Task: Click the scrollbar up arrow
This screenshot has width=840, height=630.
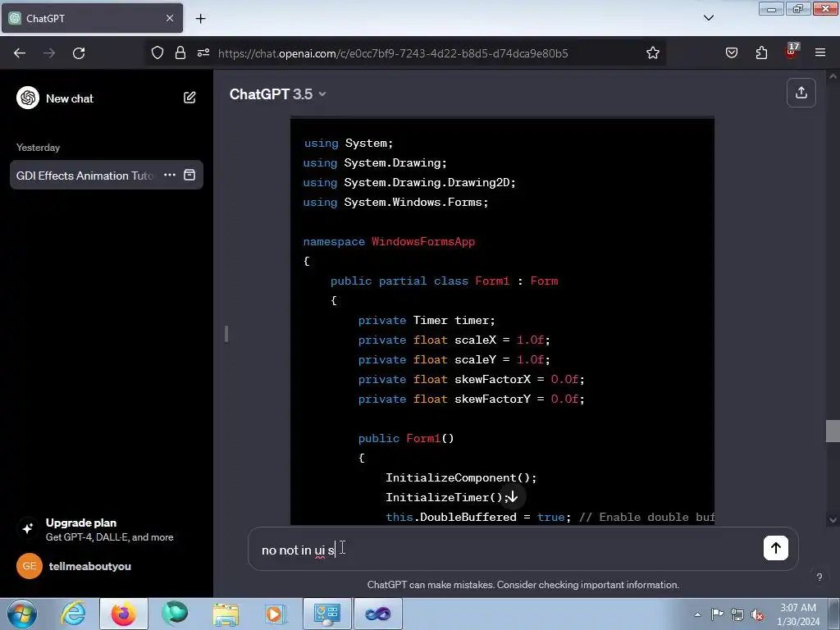Action: pyautogui.click(x=833, y=76)
